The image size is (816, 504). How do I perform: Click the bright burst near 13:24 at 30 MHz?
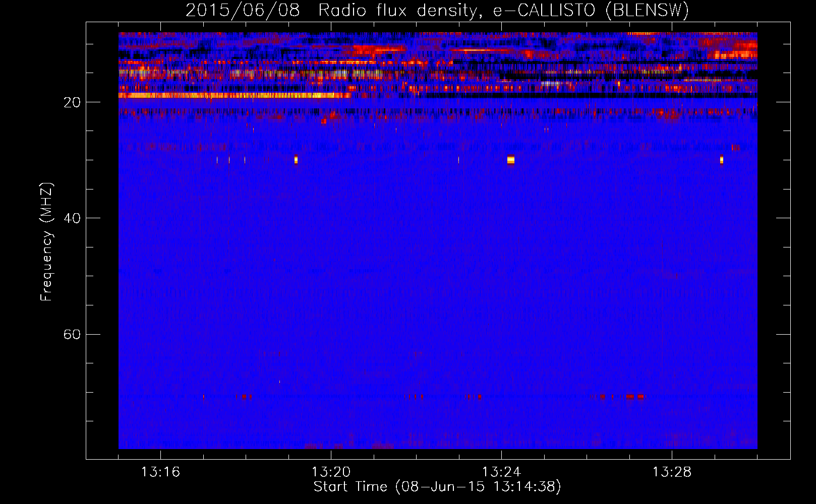click(510, 160)
